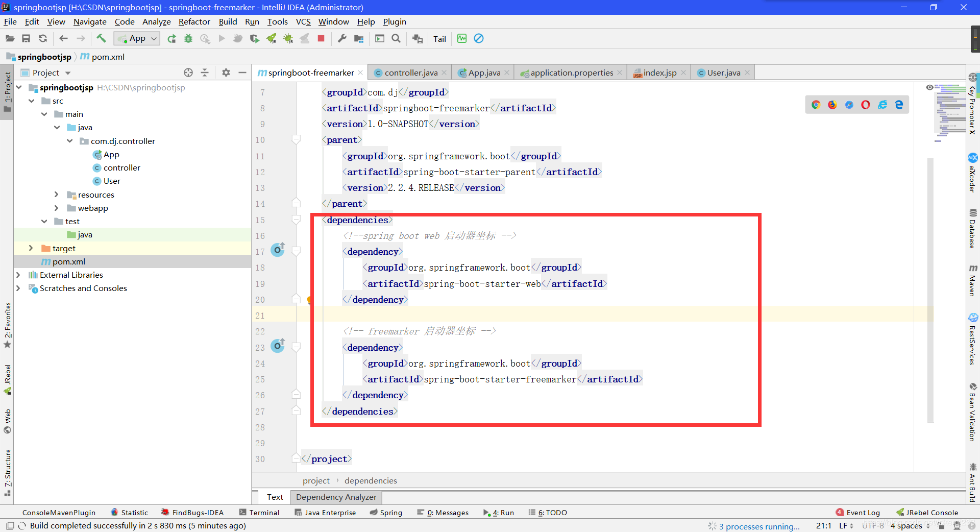Image resolution: width=980 pixels, height=532 pixels.
Task: Open the FindBugs-IDEA tool window
Action: coord(192,513)
